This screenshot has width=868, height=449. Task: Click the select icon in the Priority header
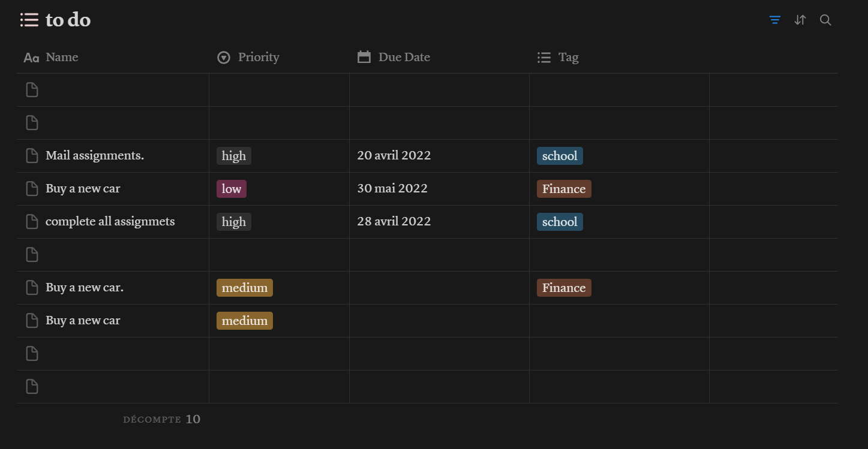[x=223, y=57]
